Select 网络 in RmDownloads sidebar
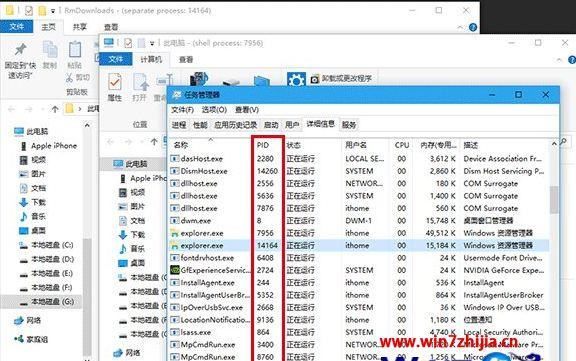The image size is (576, 361). tap(33, 321)
